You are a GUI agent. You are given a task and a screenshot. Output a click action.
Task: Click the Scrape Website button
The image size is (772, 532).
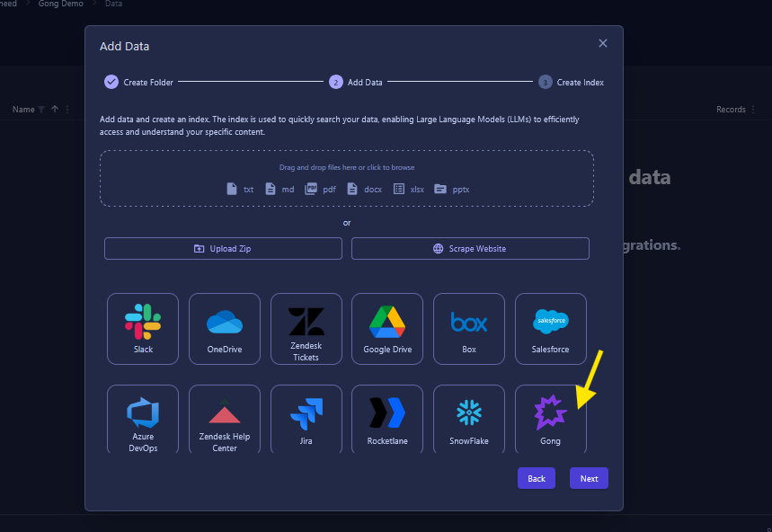click(x=470, y=249)
